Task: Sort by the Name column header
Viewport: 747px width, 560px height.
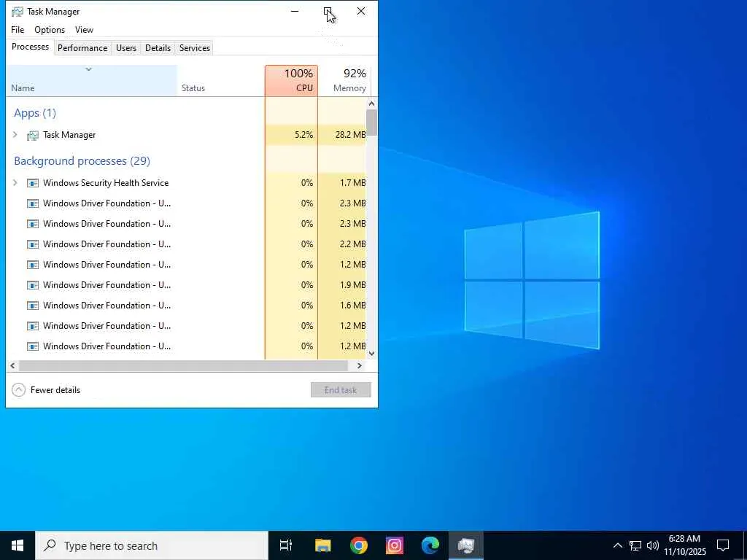Action: point(91,80)
